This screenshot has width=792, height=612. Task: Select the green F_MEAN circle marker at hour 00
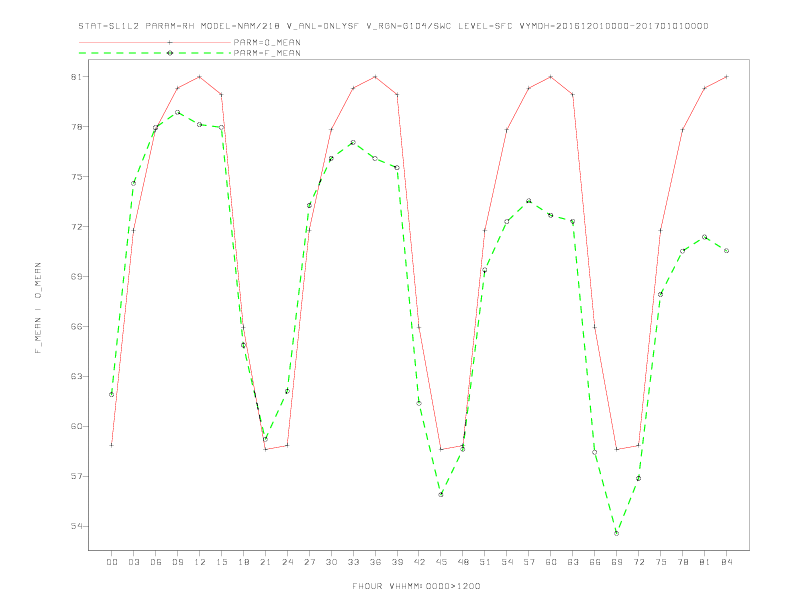(112, 394)
